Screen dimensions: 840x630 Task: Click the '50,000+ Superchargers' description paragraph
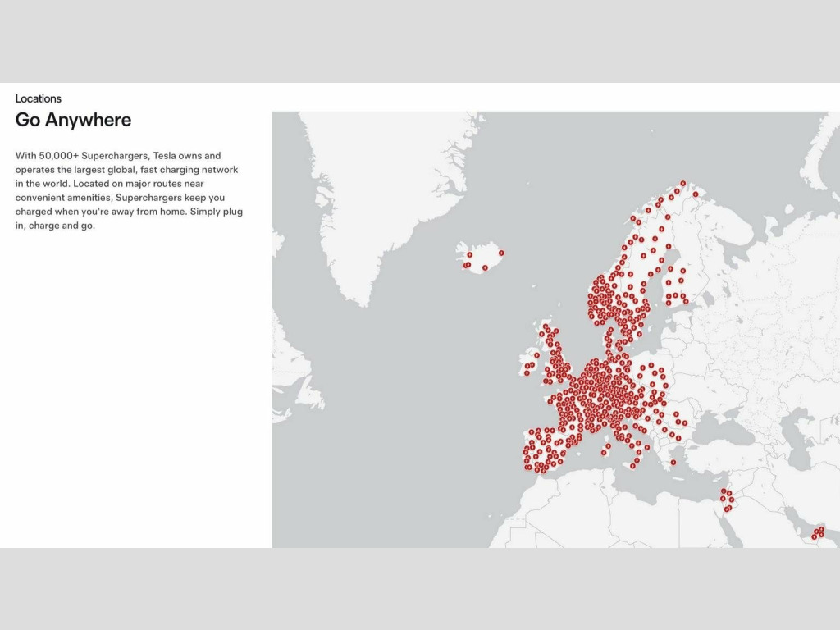[129, 190]
